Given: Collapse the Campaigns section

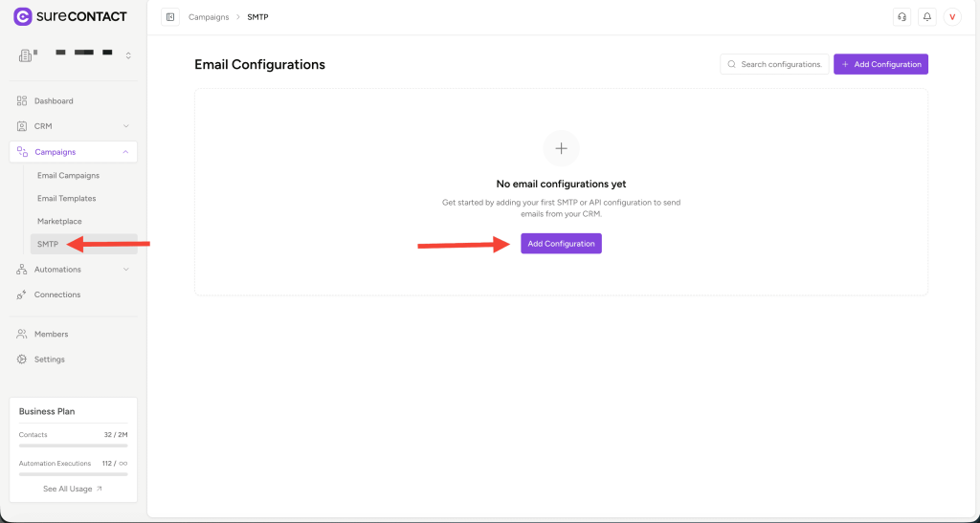Looking at the screenshot, I should 125,152.
